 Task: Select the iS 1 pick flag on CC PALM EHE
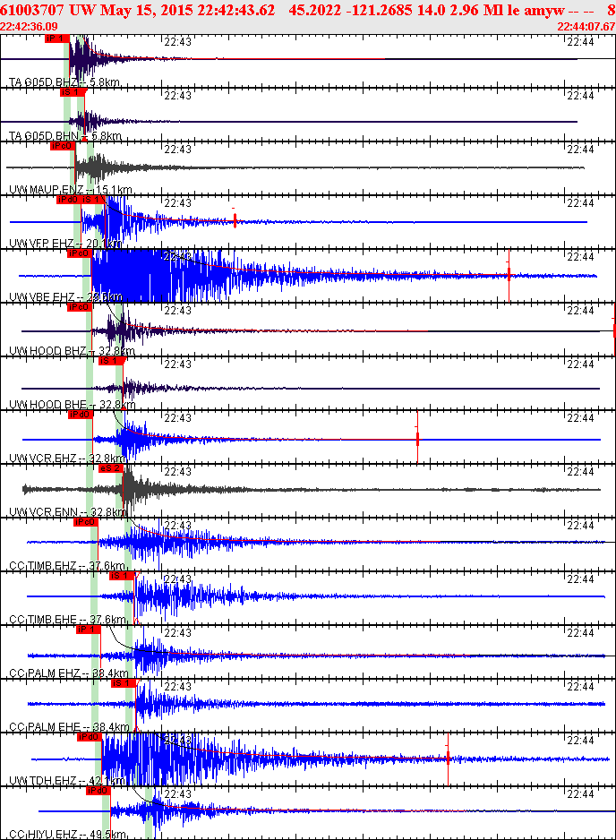(x=124, y=682)
